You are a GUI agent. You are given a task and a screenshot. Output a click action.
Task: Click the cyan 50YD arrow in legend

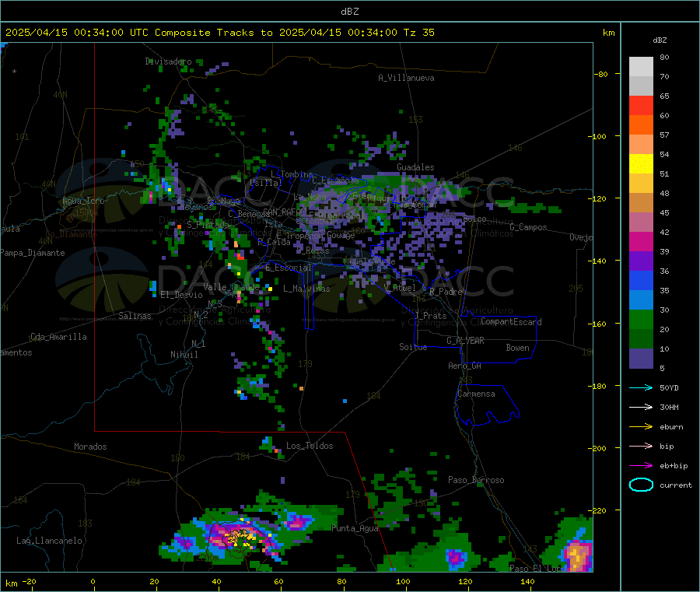[x=641, y=387]
